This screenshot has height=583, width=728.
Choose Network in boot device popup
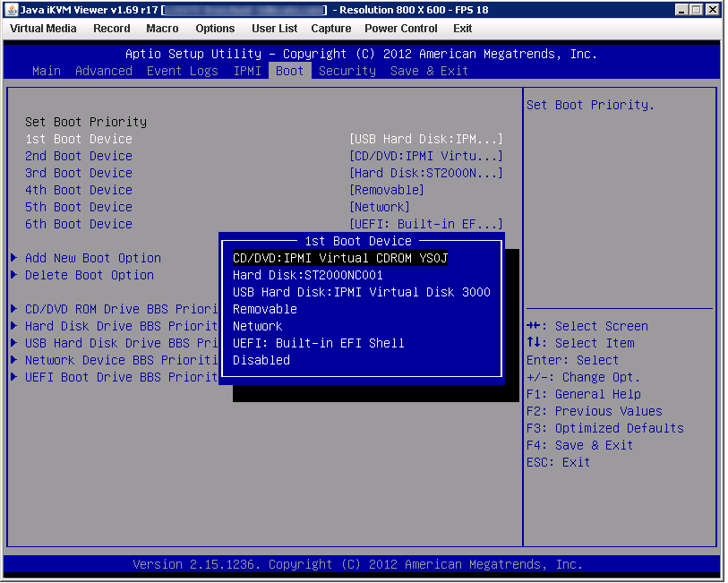(257, 326)
